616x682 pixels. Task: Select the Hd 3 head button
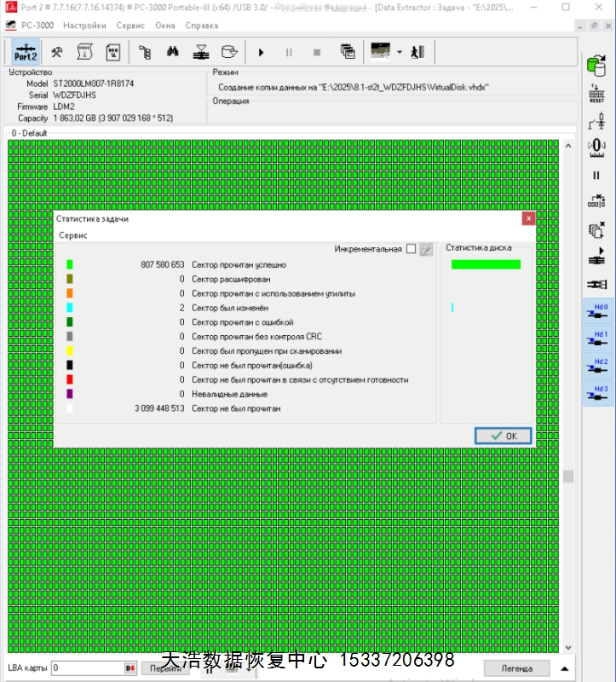click(596, 394)
